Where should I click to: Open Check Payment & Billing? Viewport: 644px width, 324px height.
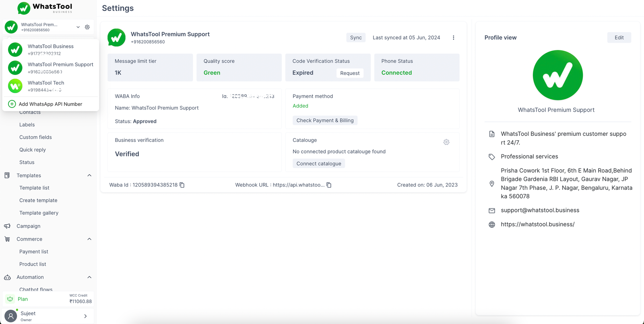pyautogui.click(x=325, y=120)
